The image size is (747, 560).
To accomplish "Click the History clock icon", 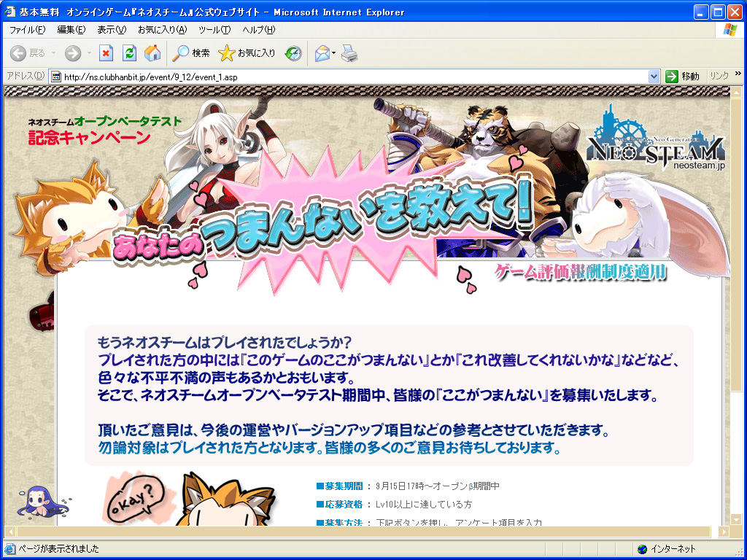I will pyautogui.click(x=293, y=52).
